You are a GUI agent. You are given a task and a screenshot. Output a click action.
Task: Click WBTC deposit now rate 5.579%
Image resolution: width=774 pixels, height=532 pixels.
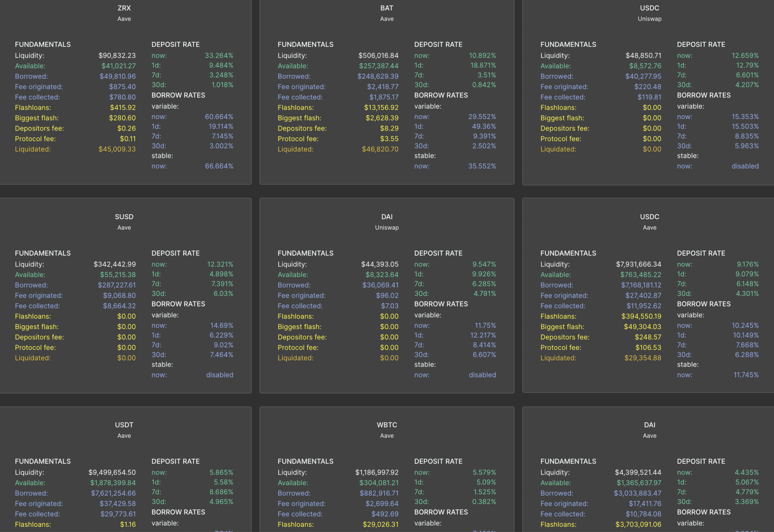click(x=485, y=473)
